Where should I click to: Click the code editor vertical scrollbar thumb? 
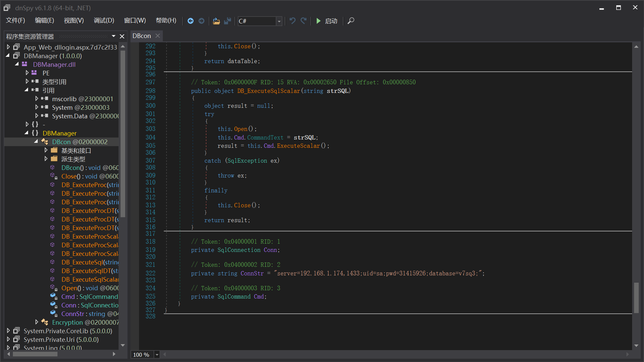click(x=636, y=298)
